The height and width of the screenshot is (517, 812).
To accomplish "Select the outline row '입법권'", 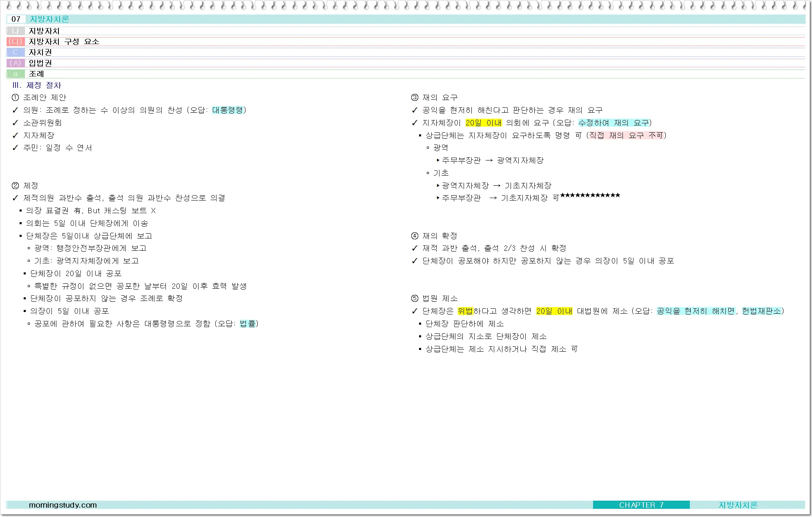I will (x=40, y=63).
